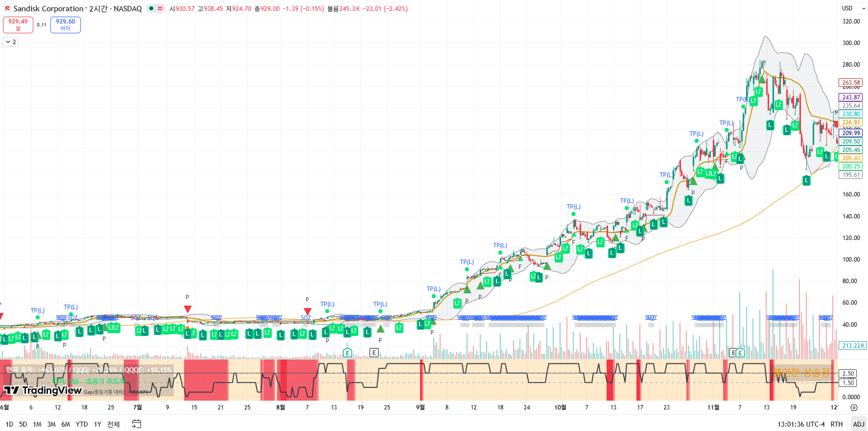Click the volume change −23.01 (−2.42%)
The image size is (868, 431).
coord(385,9)
